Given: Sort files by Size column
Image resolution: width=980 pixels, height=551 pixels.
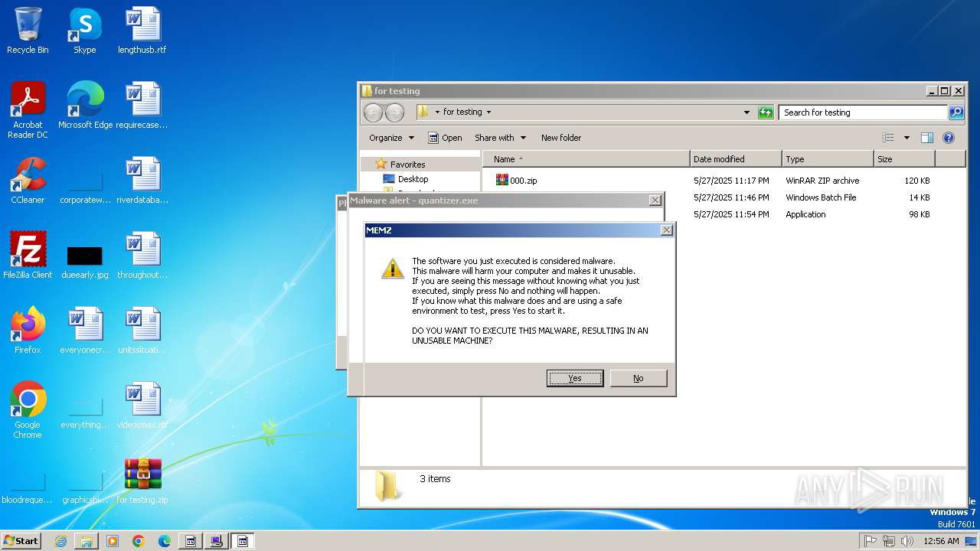Looking at the screenshot, I should (904, 159).
